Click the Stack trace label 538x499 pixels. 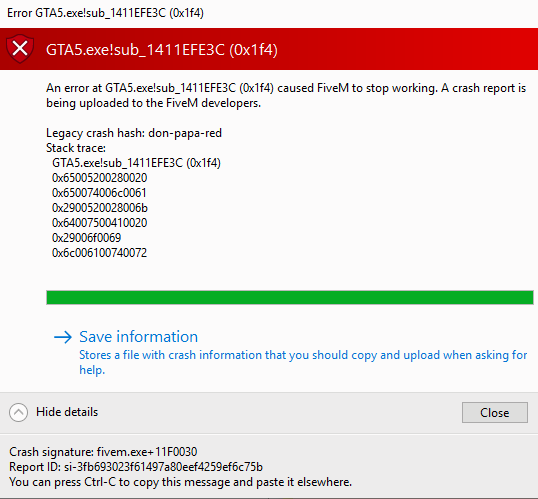pyautogui.click(x=76, y=148)
